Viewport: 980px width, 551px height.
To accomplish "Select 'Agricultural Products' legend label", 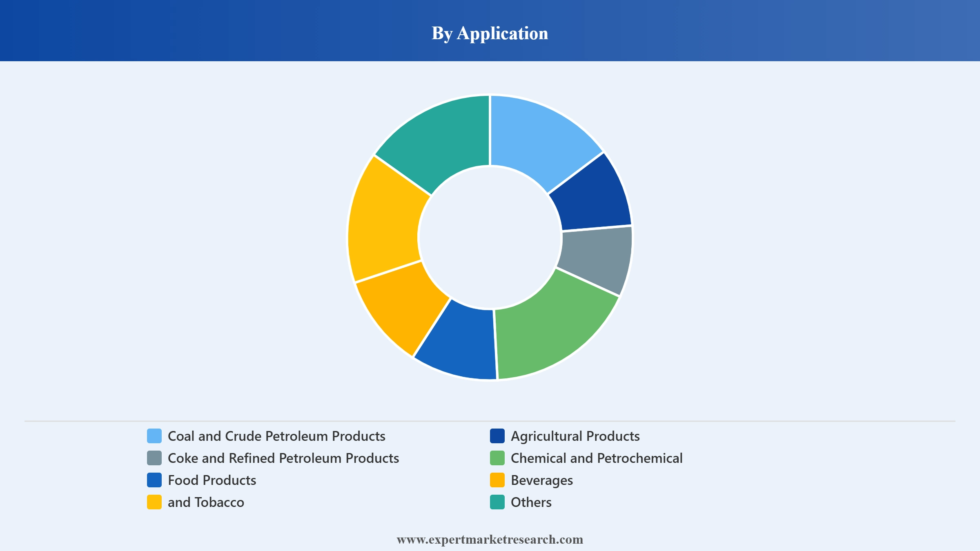I will pos(575,436).
